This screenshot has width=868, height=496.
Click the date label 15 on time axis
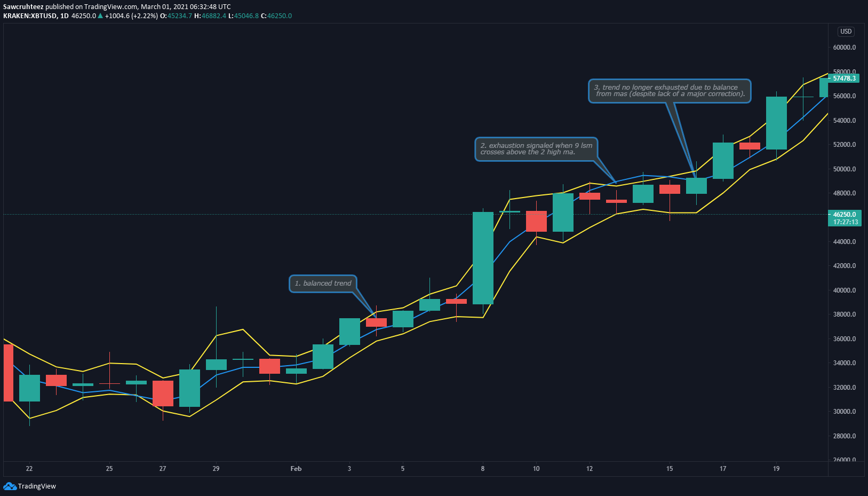pos(670,469)
